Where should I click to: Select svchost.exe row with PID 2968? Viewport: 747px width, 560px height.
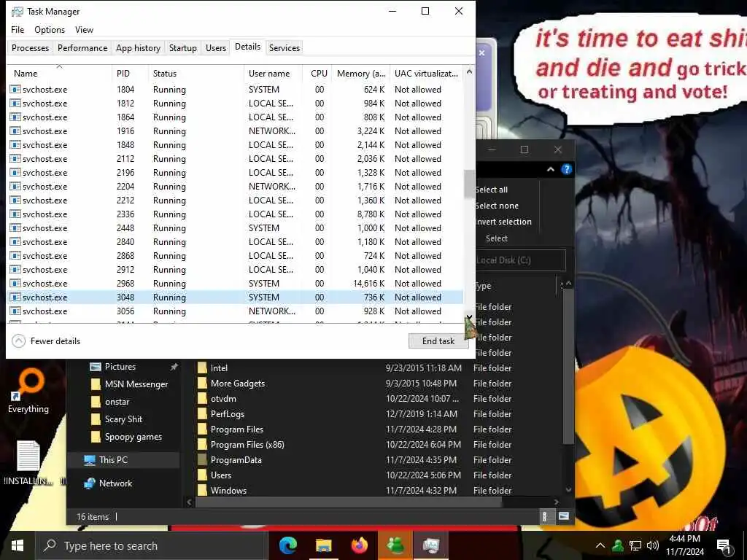coord(236,284)
